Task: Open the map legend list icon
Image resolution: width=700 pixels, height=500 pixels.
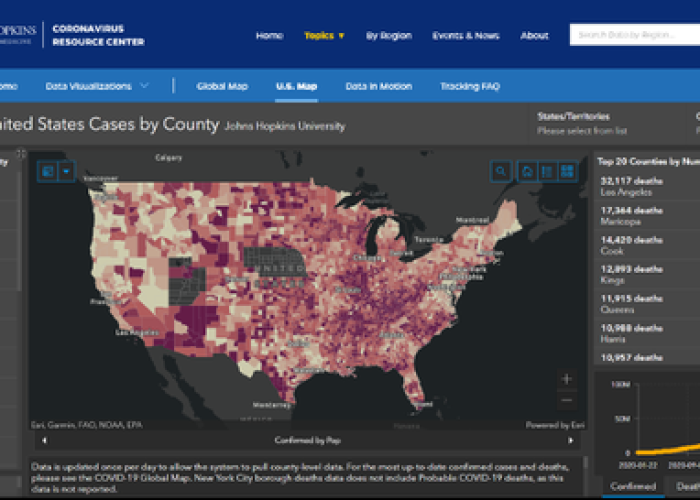Action: [547, 171]
